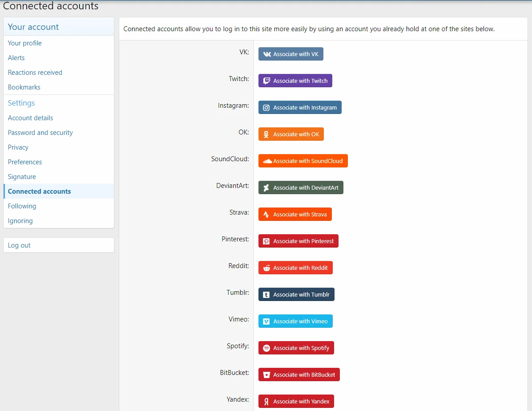Click Associate with BitBucket text
Screen dimensions: 532x411
point(304,374)
